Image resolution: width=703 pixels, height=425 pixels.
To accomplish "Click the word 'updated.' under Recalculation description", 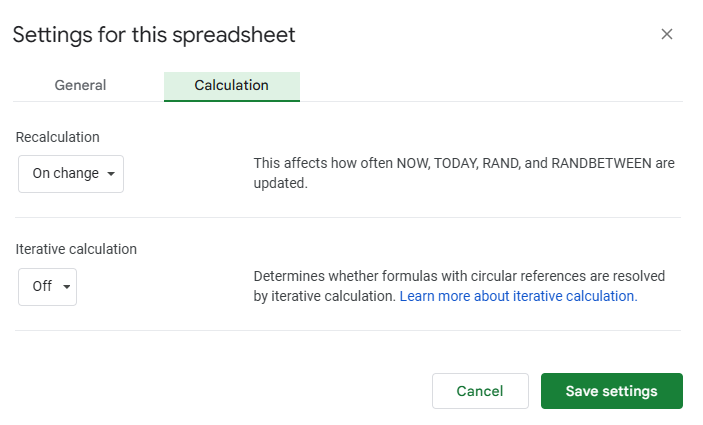I will point(281,183).
